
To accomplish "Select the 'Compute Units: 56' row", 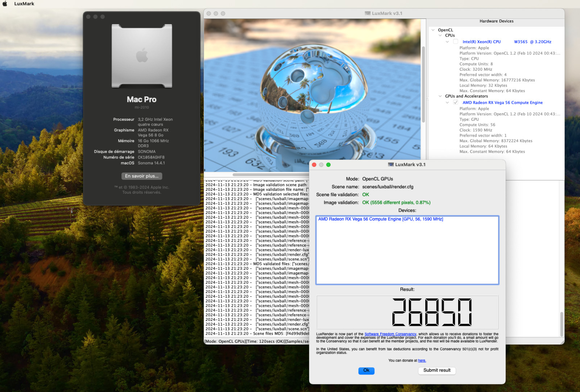I will 477,125.
